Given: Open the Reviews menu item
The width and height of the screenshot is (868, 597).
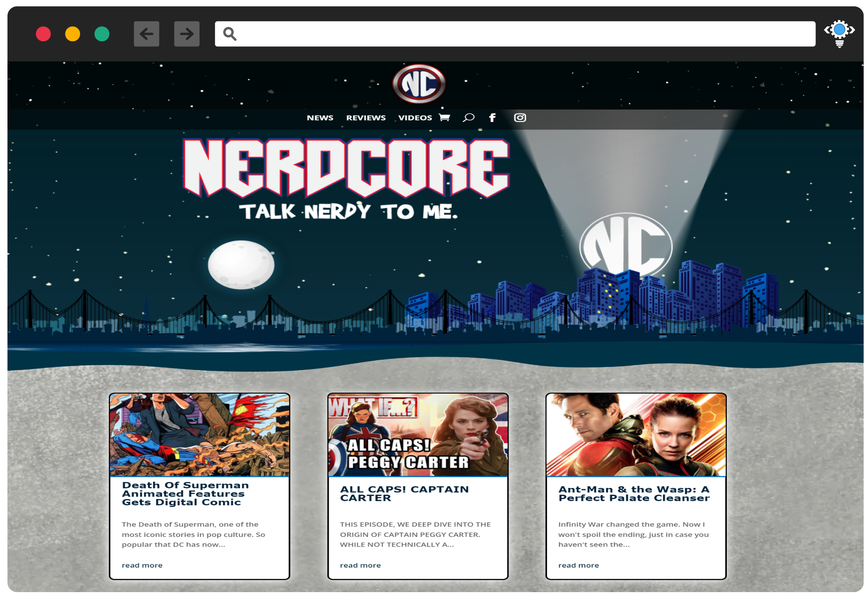Looking at the screenshot, I should point(366,118).
